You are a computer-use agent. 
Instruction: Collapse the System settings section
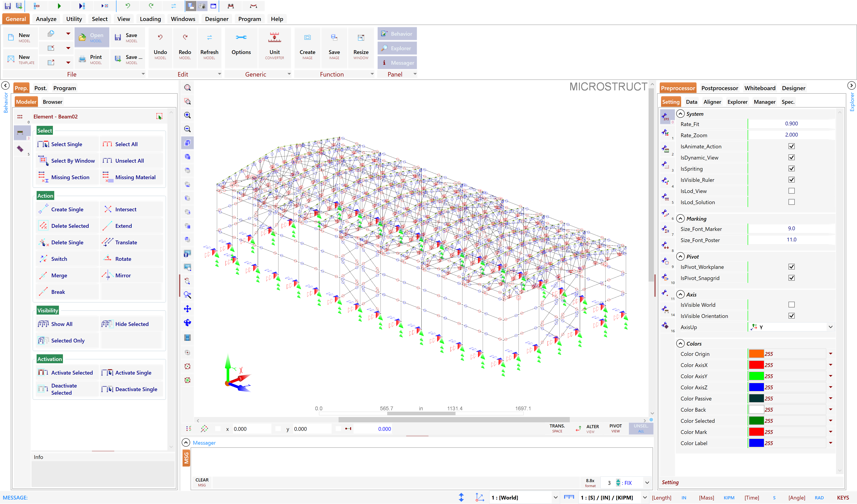point(680,114)
